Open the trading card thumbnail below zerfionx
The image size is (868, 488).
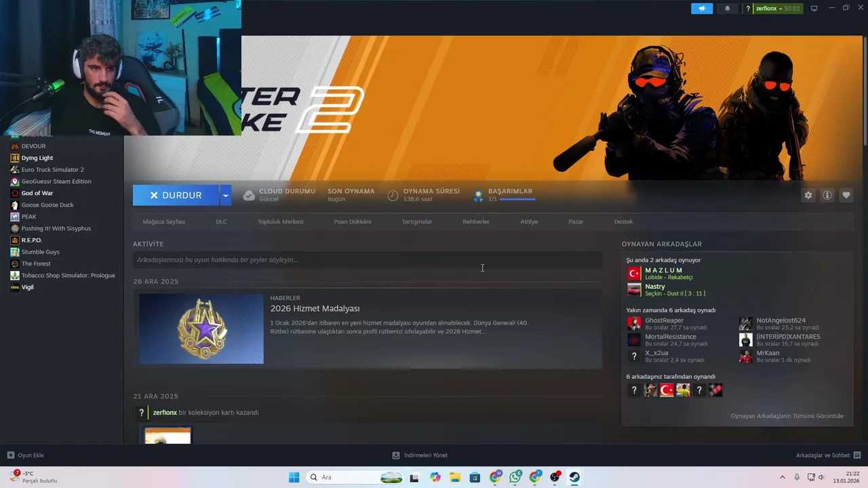click(167, 434)
